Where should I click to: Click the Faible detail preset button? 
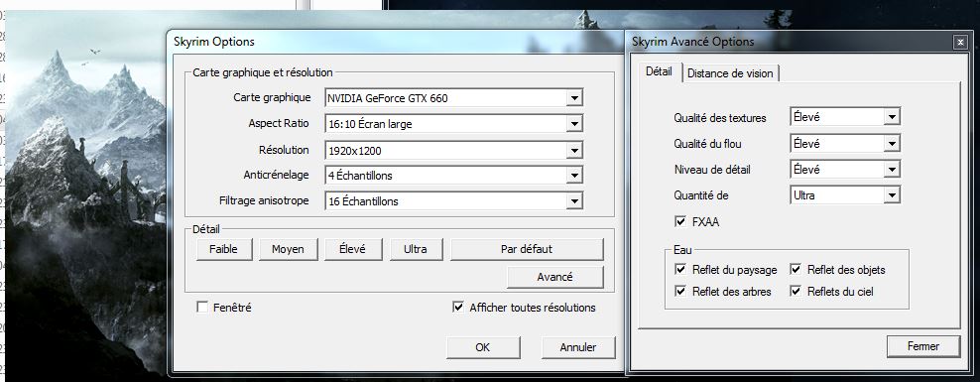pyautogui.click(x=224, y=249)
